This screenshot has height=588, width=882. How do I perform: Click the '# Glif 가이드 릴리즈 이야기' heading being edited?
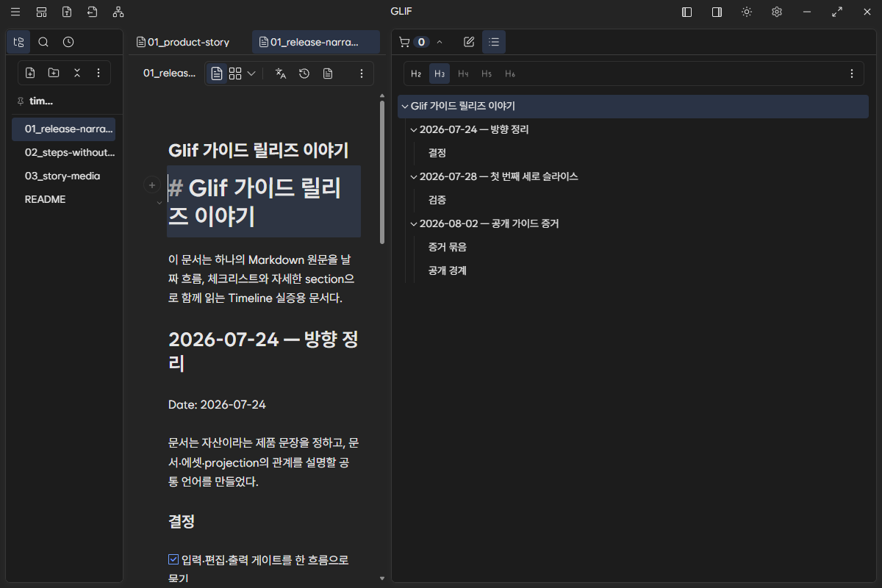264,201
